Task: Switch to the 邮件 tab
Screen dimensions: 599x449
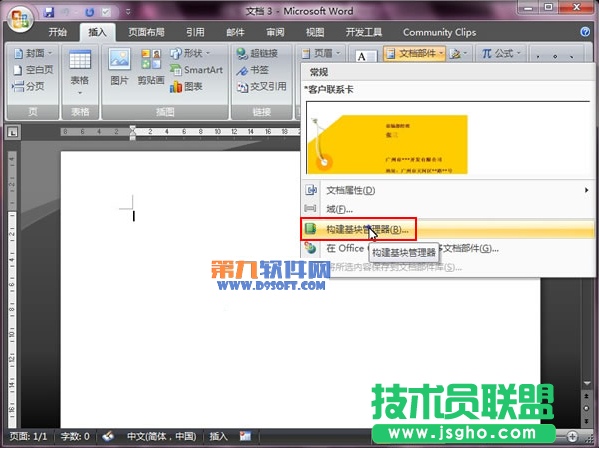Action: coord(235,32)
